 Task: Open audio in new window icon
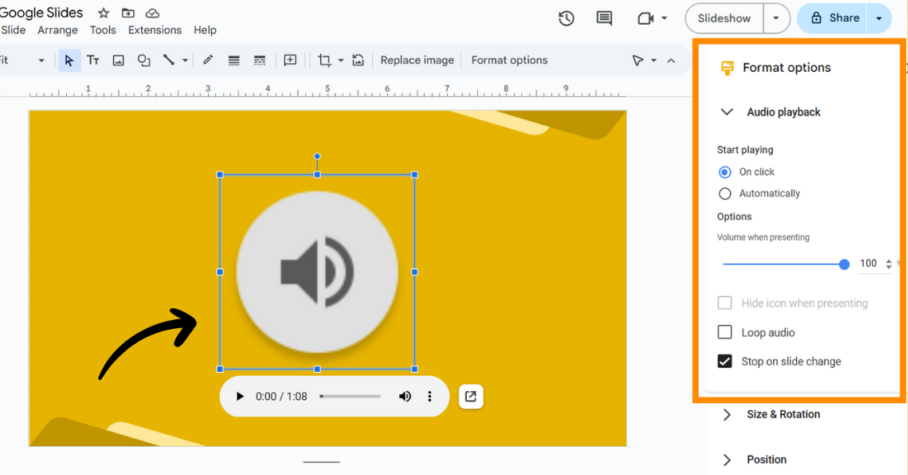tap(471, 396)
